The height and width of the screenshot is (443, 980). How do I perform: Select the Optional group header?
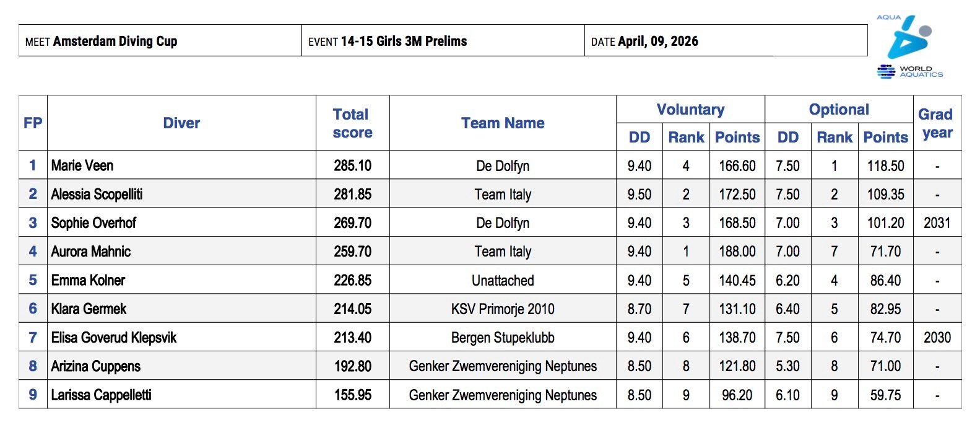(x=839, y=110)
